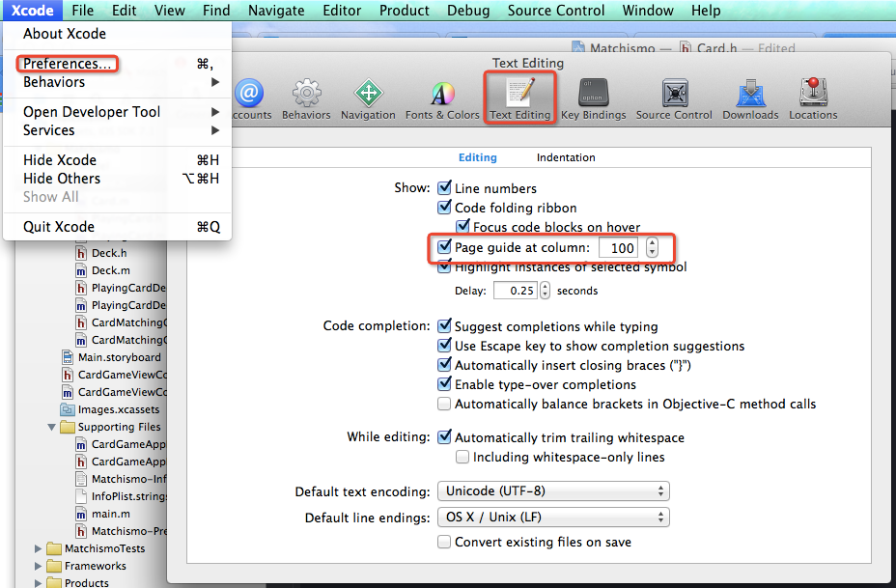Open the Open Developer Tool submenu
Screen dimensions: 896x588
117,112
